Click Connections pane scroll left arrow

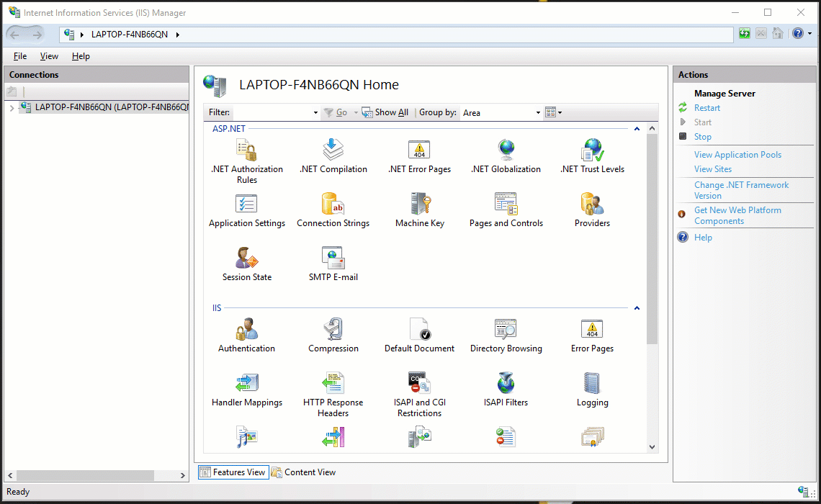click(x=11, y=475)
